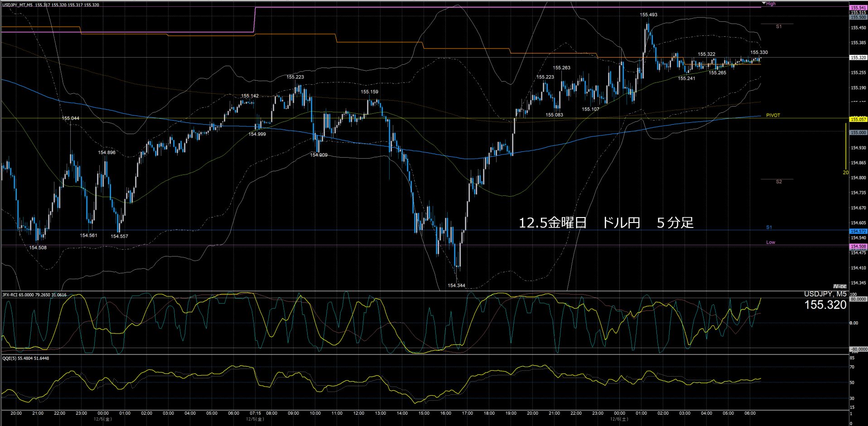Click the pink 154.508 Low price tag
This screenshot has height=426, width=868.
[x=858, y=247]
